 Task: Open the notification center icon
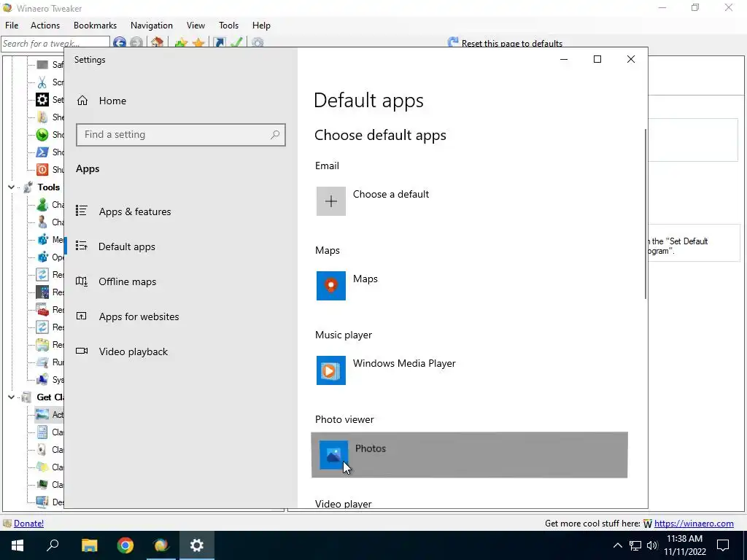pyautogui.click(x=723, y=545)
